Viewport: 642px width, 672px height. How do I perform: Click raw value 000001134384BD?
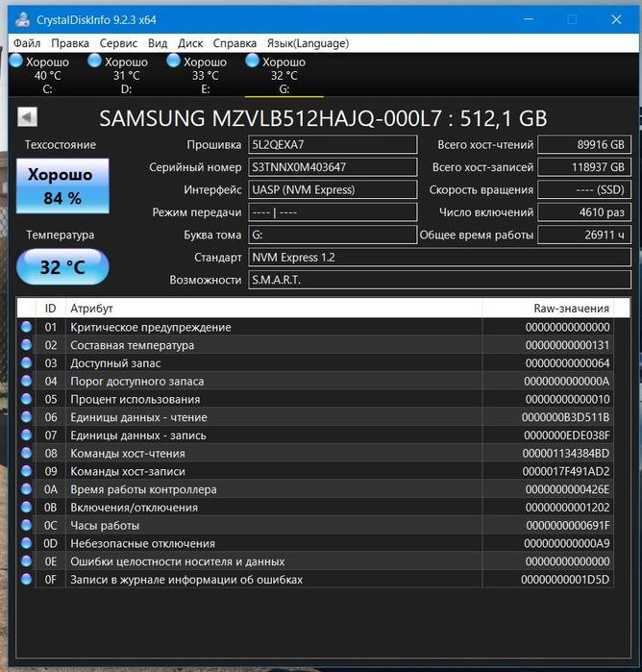[566, 454]
